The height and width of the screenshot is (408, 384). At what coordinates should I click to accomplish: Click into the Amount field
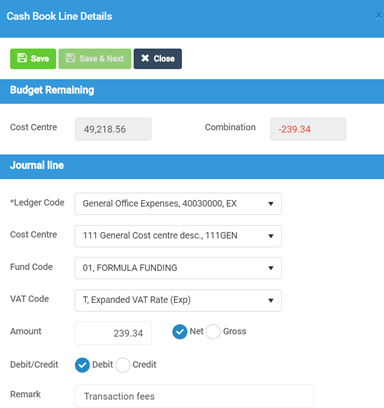(113, 333)
